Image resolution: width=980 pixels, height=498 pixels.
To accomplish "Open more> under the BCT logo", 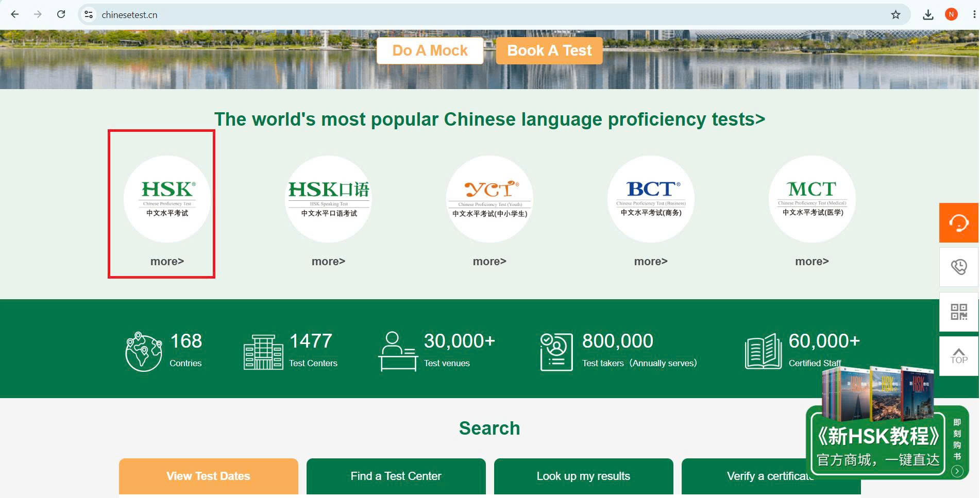I will 651,261.
